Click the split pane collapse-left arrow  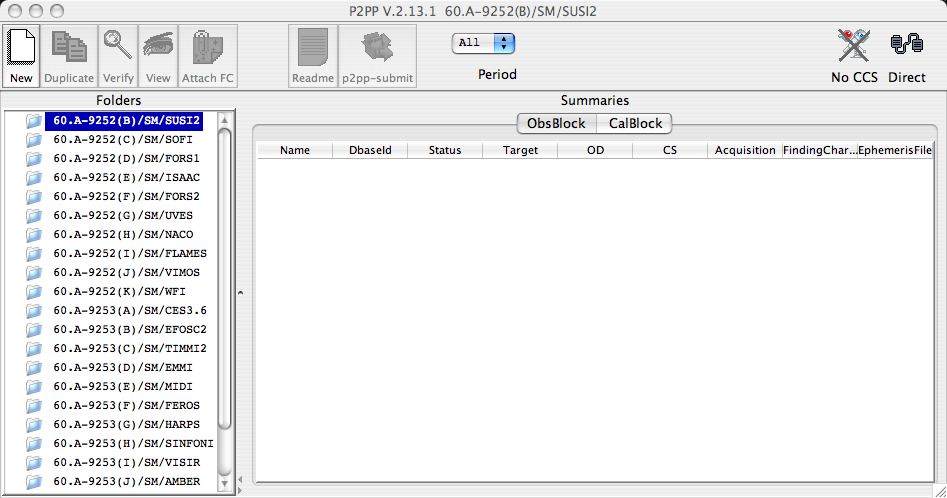tap(240, 480)
